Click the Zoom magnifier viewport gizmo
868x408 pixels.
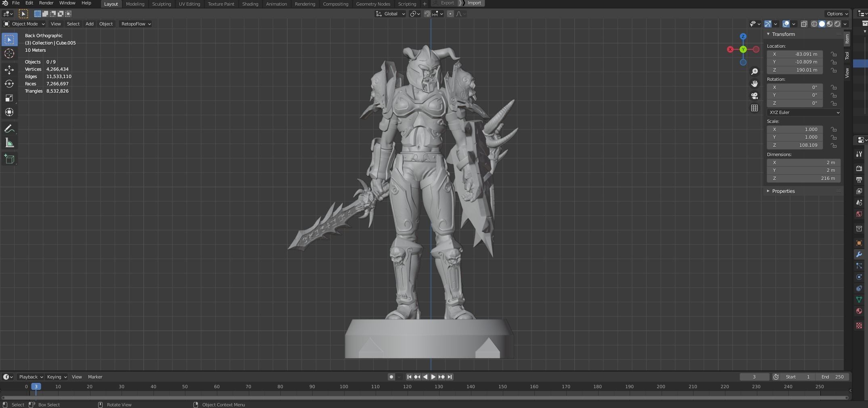coord(755,72)
